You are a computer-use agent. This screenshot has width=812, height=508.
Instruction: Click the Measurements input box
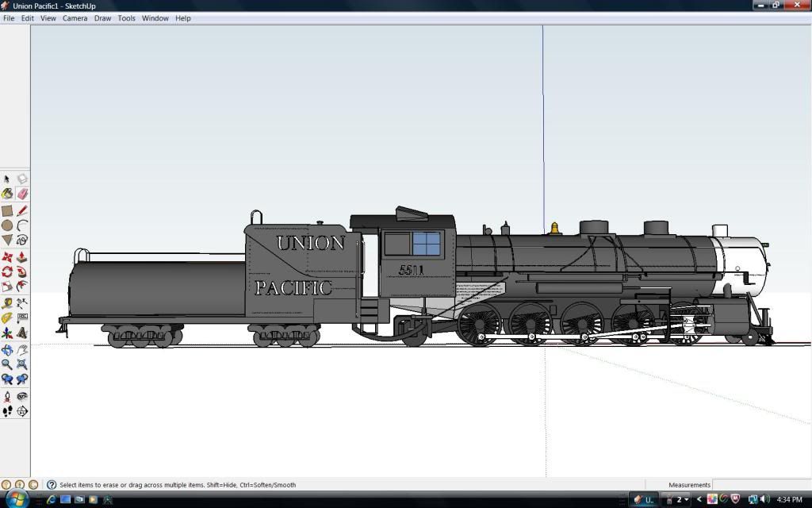[761, 485]
